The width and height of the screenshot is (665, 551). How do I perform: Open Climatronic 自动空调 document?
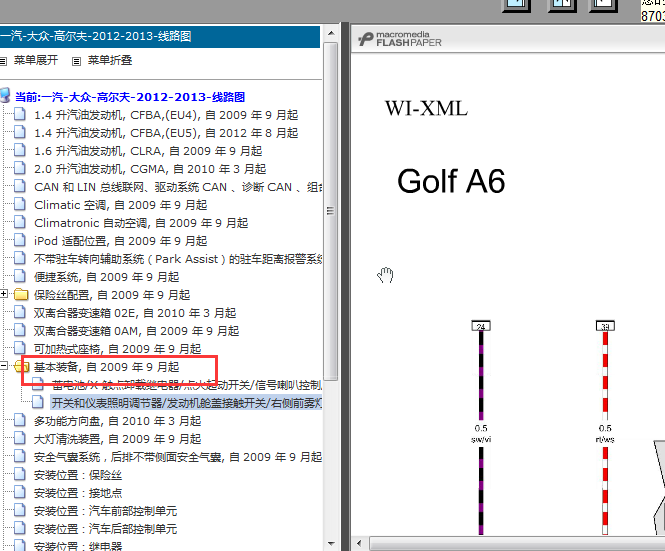141,223
